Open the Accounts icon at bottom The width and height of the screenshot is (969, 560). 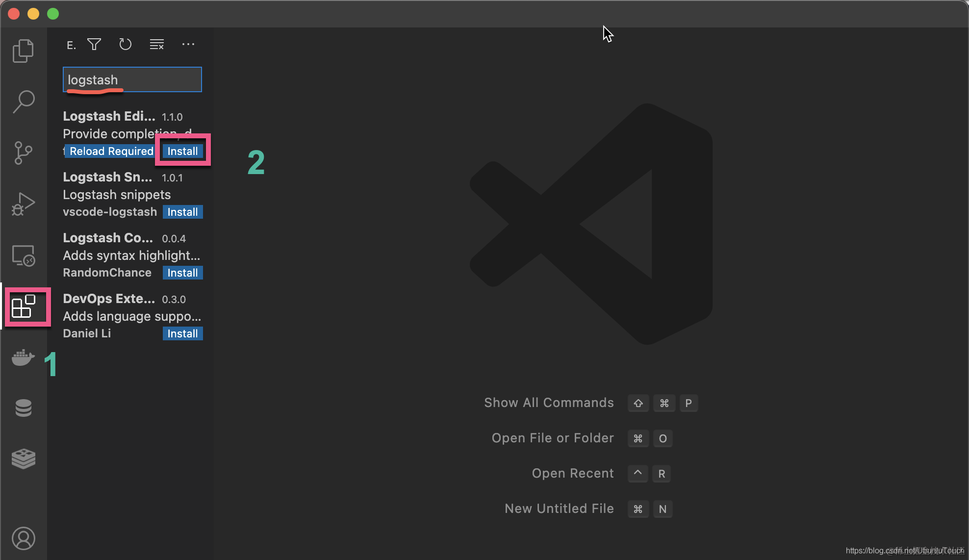[23, 538]
